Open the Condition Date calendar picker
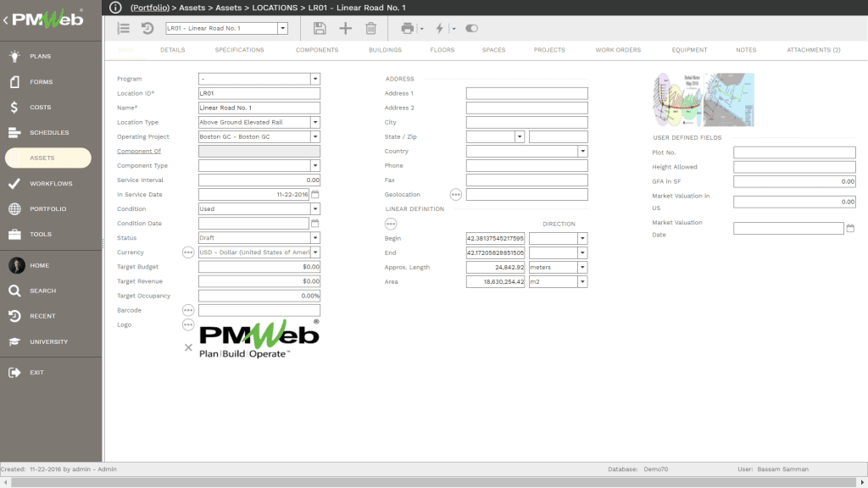The height and width of the screenshot is (488, 868). [x=315, y=223]
